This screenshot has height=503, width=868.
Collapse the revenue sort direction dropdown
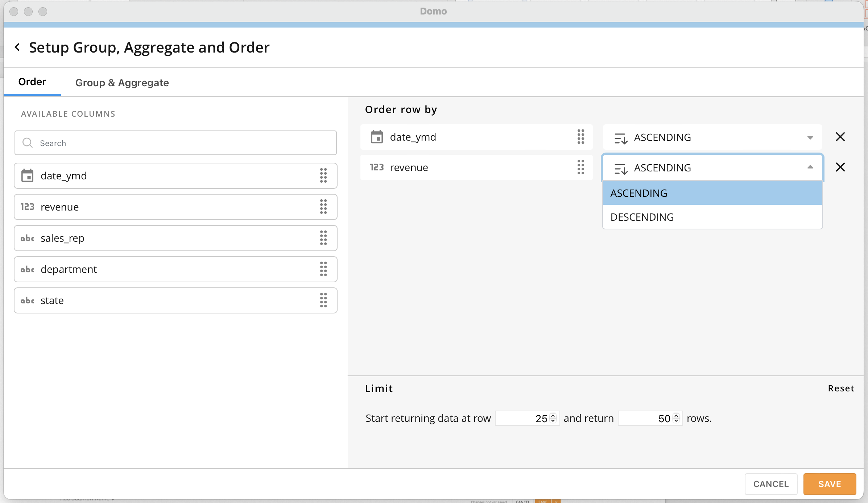tap(810, 167)
